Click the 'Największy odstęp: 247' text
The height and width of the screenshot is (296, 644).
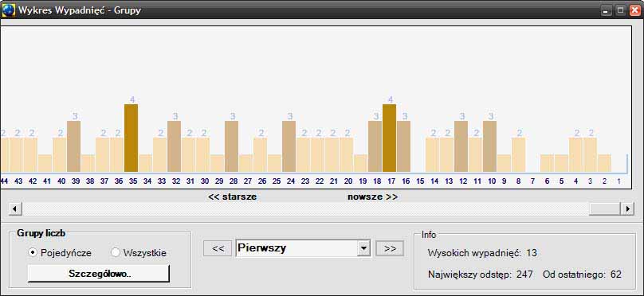(x=480, y=275)
